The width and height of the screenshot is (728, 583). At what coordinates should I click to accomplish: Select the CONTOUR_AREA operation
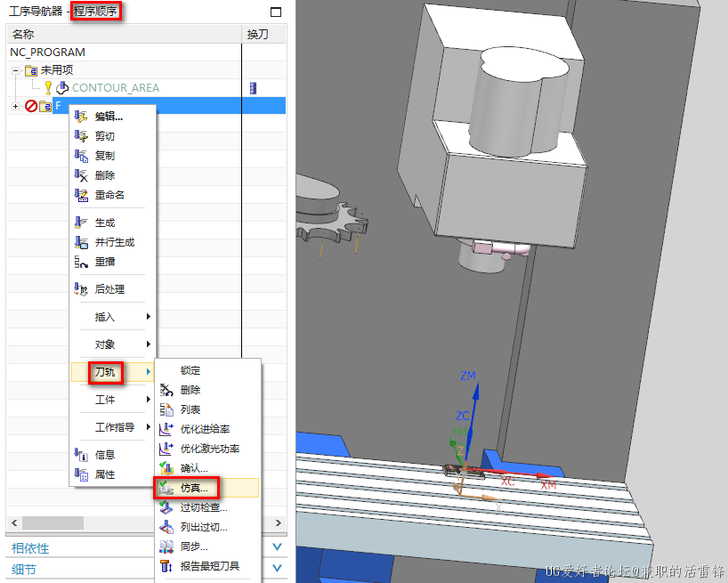115,88
